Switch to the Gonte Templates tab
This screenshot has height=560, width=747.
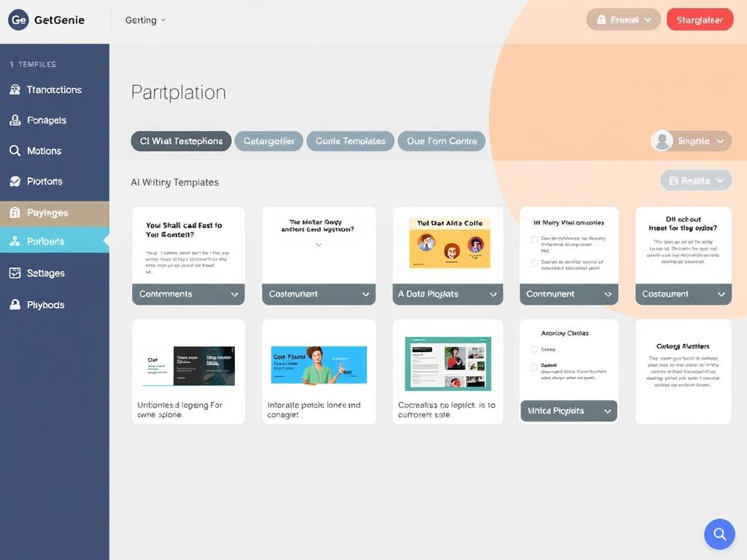[x=350, y=141]
